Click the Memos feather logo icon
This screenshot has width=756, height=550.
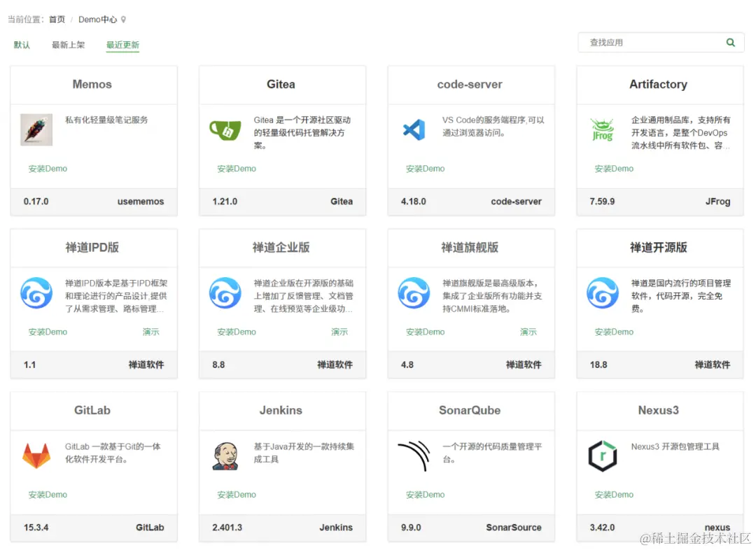[x=36, y=129]
